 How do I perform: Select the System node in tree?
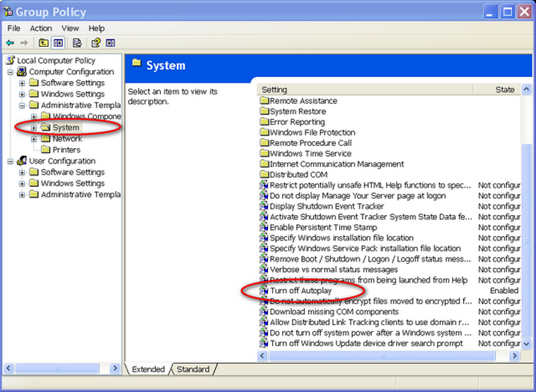pyautogui.click(x=66, y=127)
